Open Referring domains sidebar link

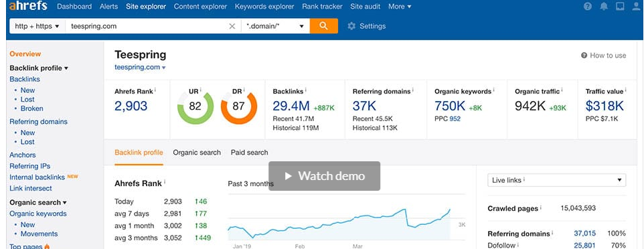38,122
